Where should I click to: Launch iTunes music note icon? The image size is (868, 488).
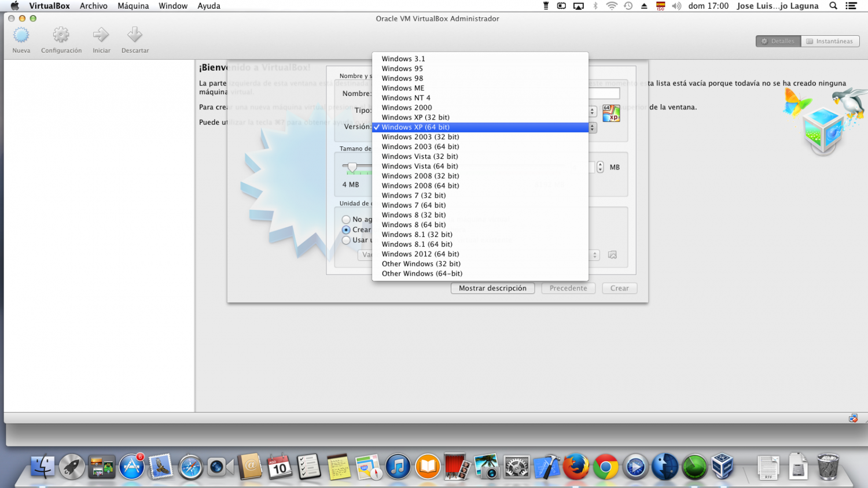398,467
